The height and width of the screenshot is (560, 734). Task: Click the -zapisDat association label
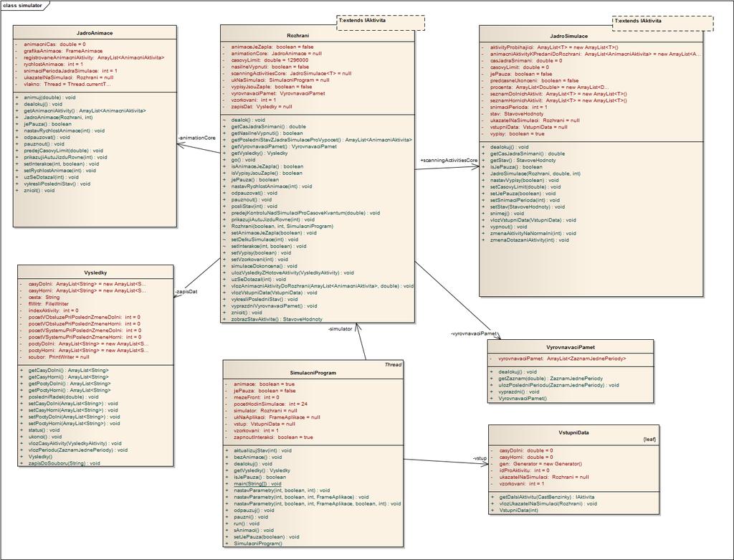(186, 292)
